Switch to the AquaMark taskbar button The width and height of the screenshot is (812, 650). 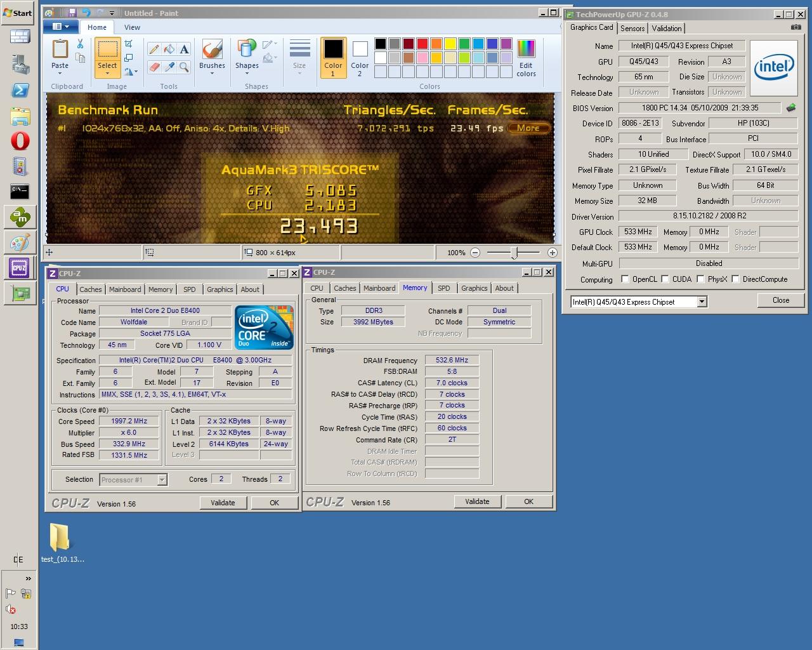20,218
